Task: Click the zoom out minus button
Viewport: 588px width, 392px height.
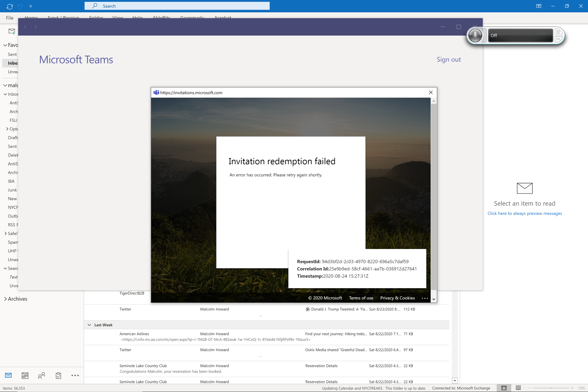Action: click(x=529, y=388)
